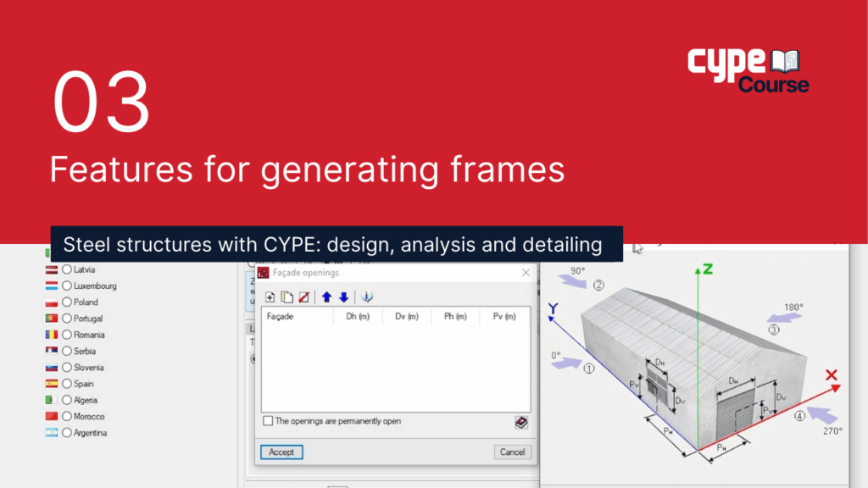The image size is (868, 488).
Task: Click the Dh (m) column header
Action: point(358,317)
